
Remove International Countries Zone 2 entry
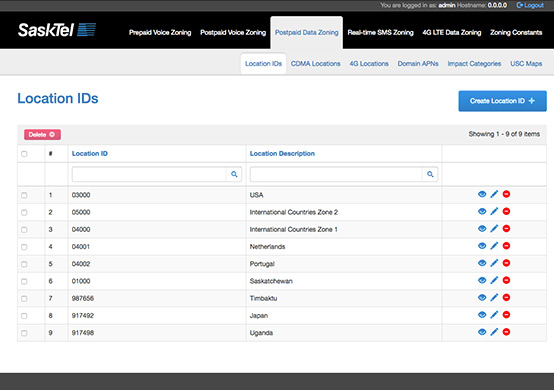[506, 212]
